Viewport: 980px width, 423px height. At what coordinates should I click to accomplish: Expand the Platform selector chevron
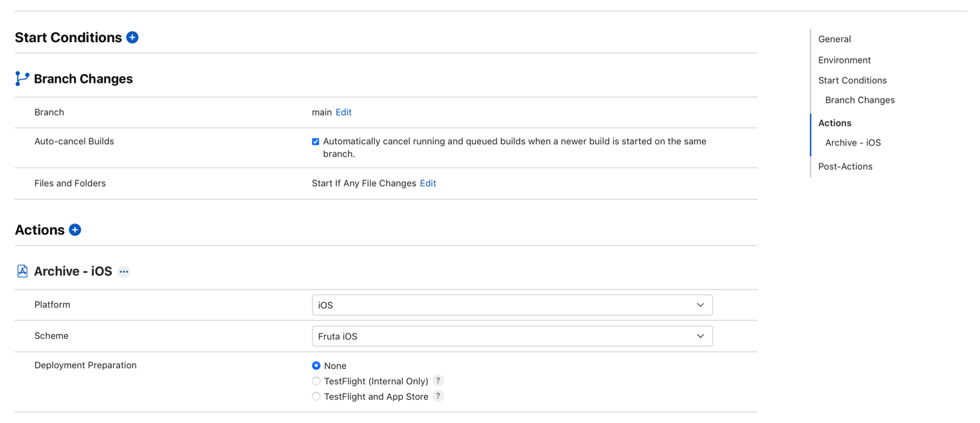(700, 304)
